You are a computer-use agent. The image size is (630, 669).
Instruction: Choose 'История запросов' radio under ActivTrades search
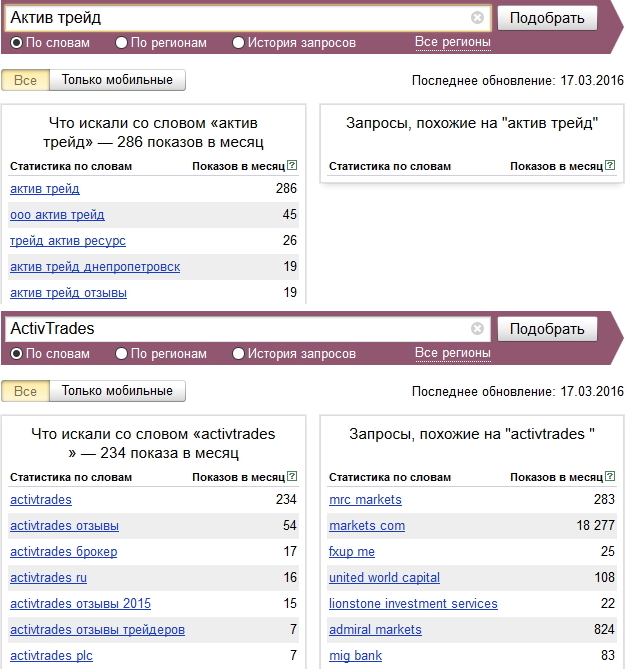[x=238, y=353]
